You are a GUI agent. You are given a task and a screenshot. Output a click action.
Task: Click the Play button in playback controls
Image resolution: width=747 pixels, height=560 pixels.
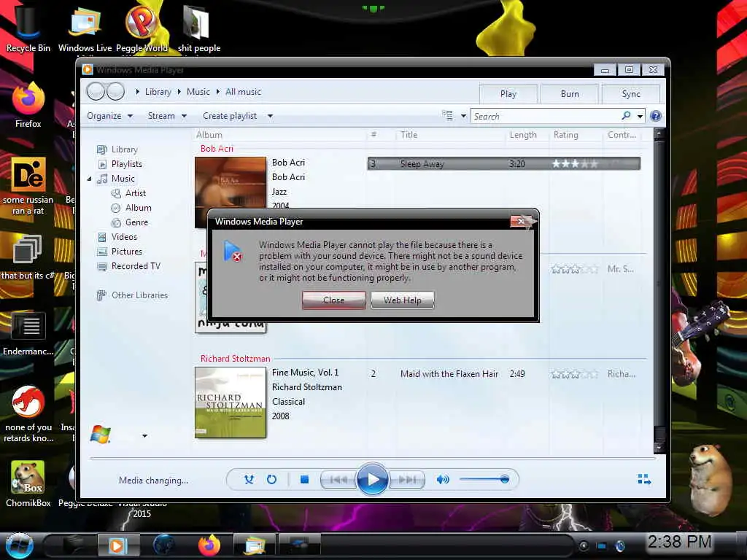click(372, 479)
